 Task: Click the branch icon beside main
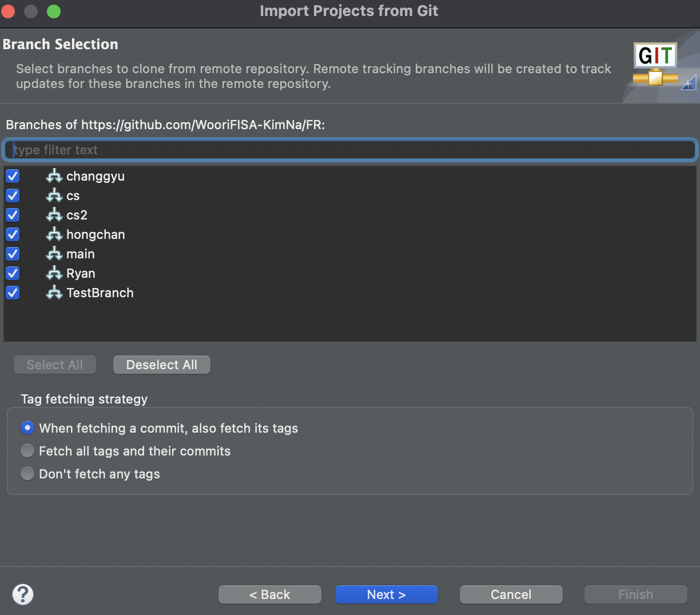[54, 254]
